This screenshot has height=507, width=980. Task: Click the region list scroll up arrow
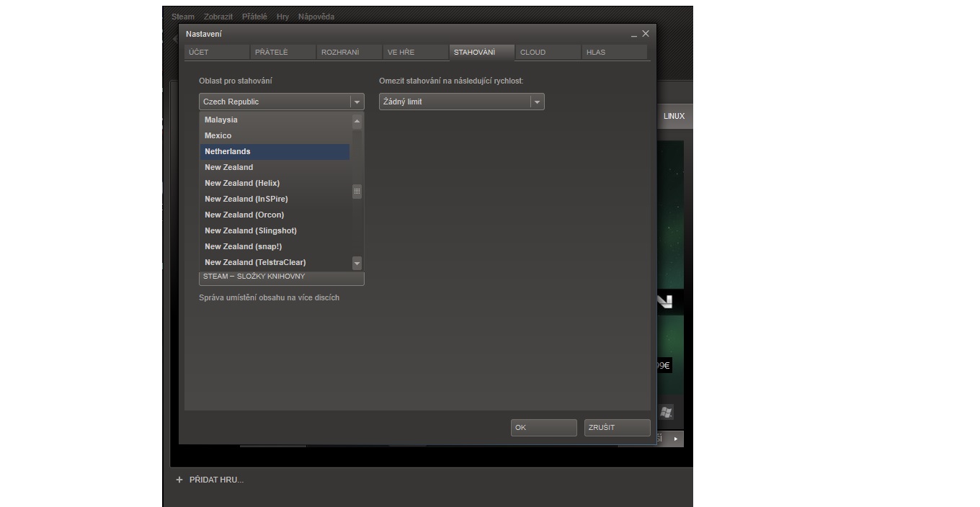click(x=356, y=121)
